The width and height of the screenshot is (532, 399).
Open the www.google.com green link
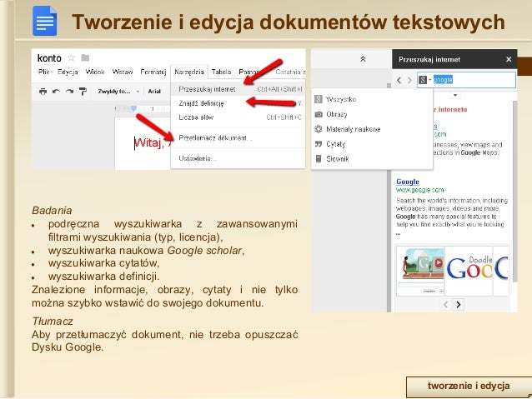tap(419, 190)
